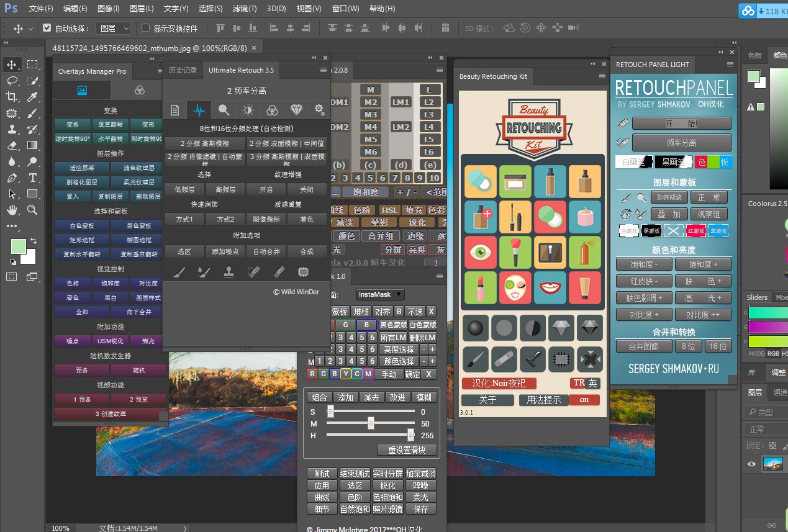Open the diamond section in Ultimate Retouch
Image resolution: width=788 pixels, height=532 pixels.
296,110
